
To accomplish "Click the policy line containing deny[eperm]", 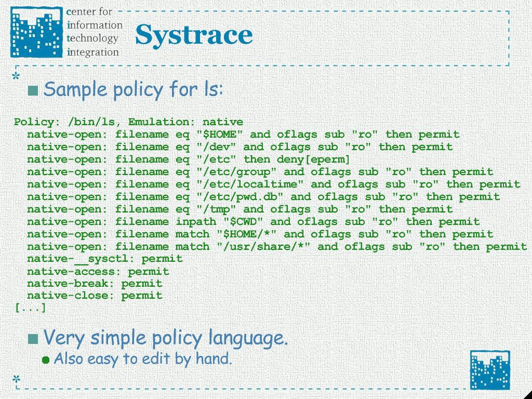I will (189, 159).
